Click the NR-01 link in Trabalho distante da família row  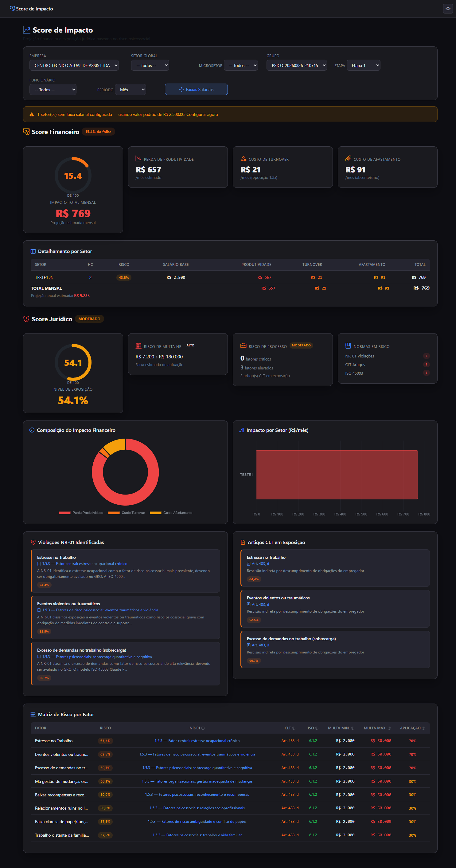197,835
